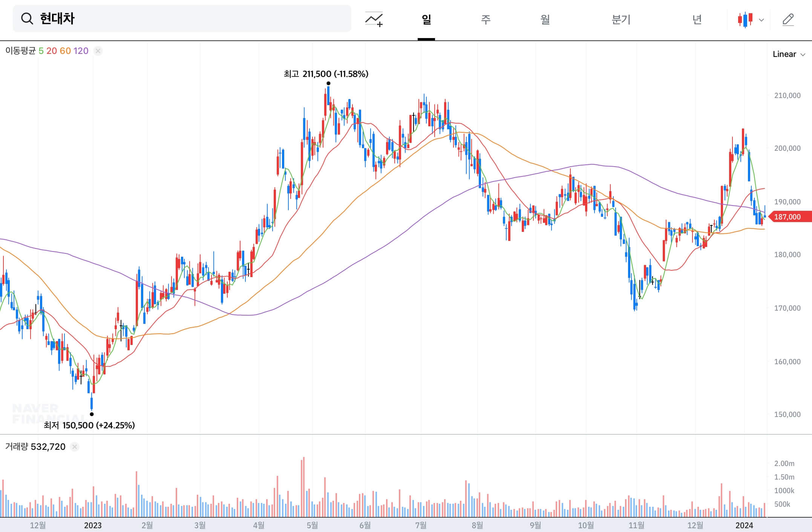
Task: Click the lowest price 150,500 label
Action: pos(89,425)
